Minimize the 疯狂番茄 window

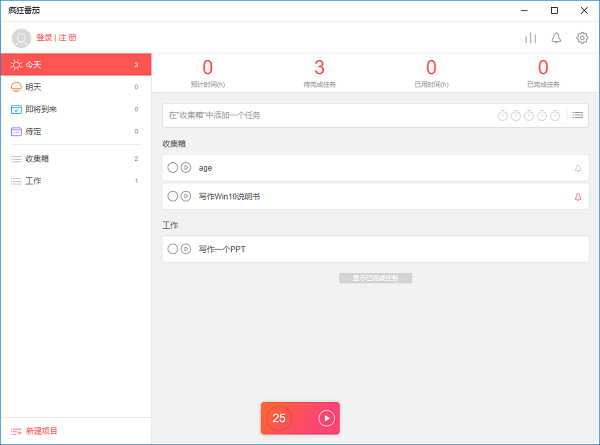pos(524,10)
